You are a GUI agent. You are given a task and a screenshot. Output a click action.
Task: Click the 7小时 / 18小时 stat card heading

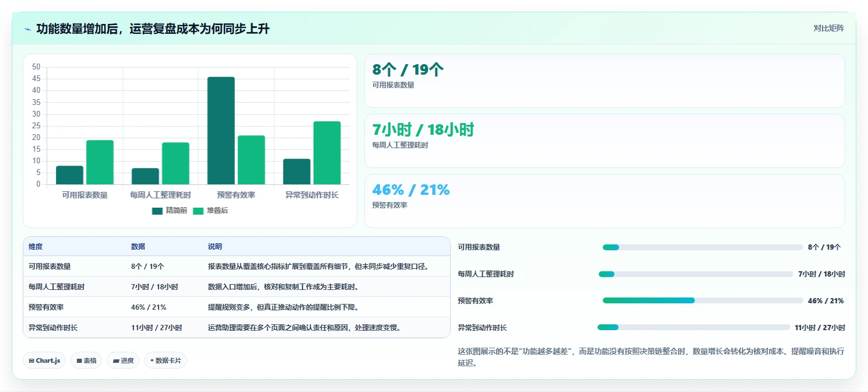point(423,130)
